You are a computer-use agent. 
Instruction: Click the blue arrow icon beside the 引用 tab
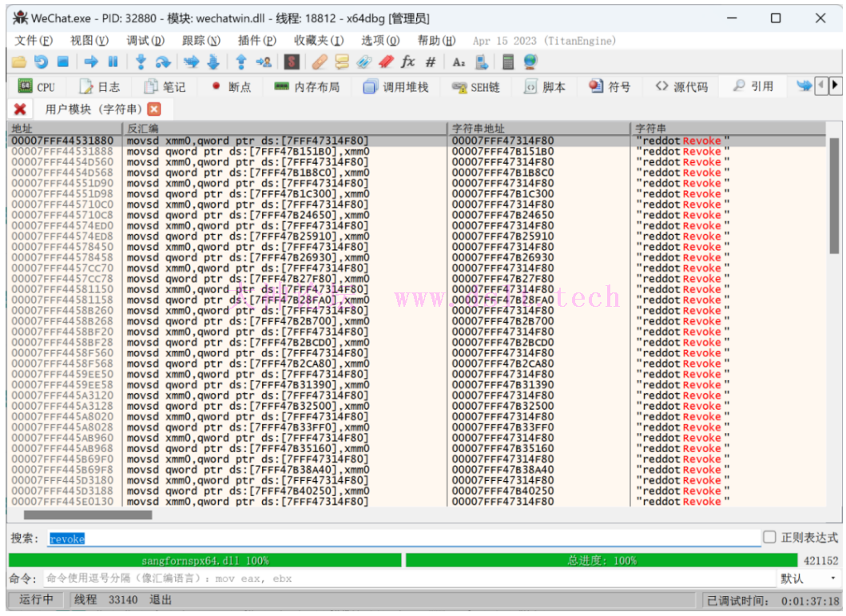point(804,85)
